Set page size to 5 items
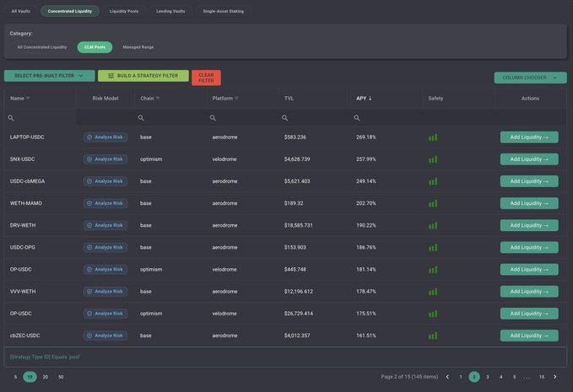 15,377
